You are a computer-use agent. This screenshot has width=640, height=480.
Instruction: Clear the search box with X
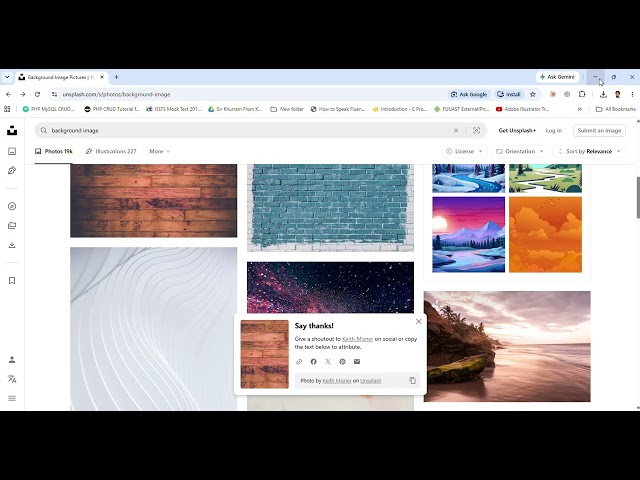click(x=456, y=131)
